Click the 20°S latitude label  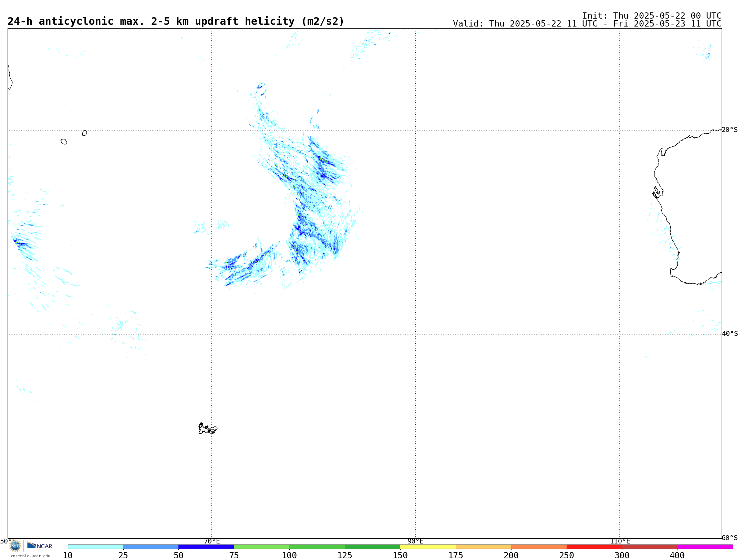[730, 130]
